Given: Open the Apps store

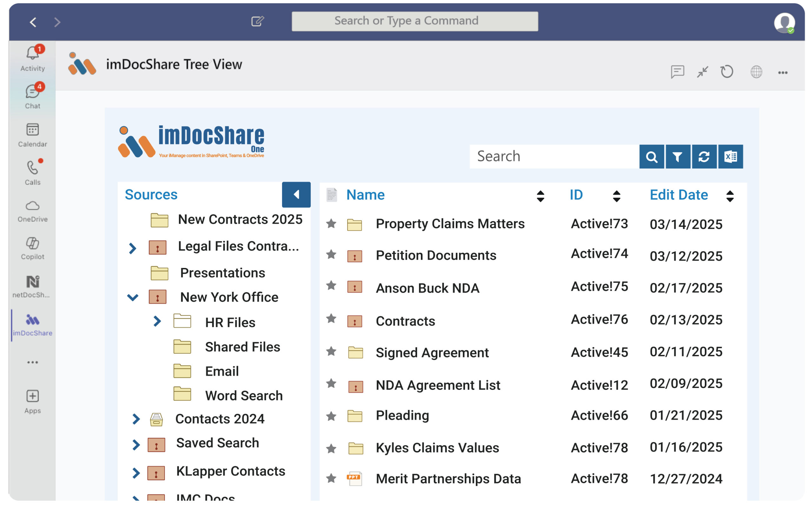Looking at the screenshot, I should coord(33,402).
